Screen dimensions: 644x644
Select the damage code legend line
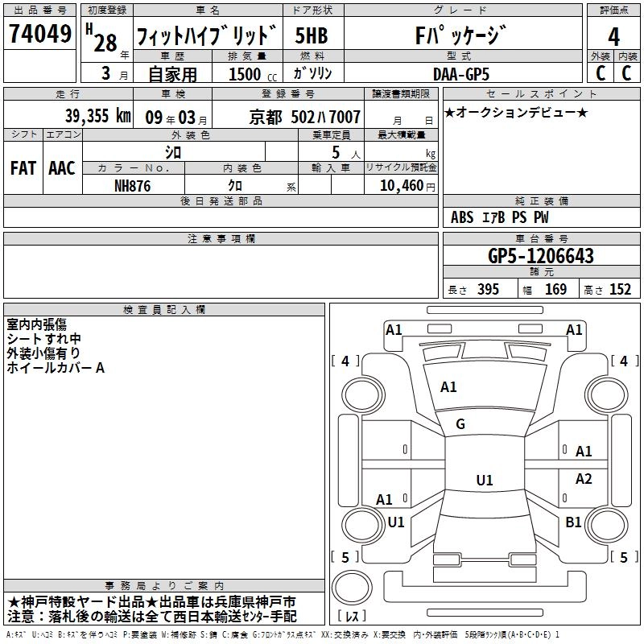click(x=283, y=635)
